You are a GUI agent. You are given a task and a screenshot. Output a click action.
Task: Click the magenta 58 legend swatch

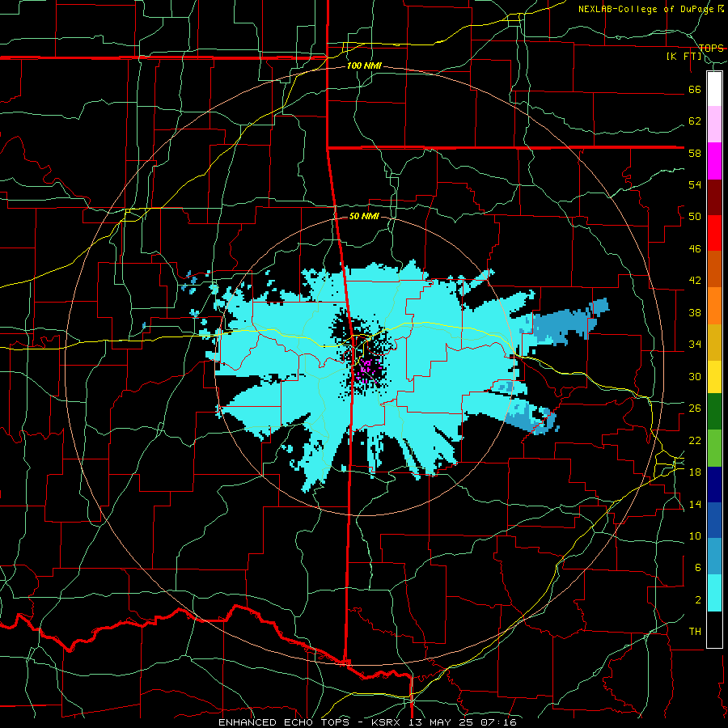coord(714,161)
